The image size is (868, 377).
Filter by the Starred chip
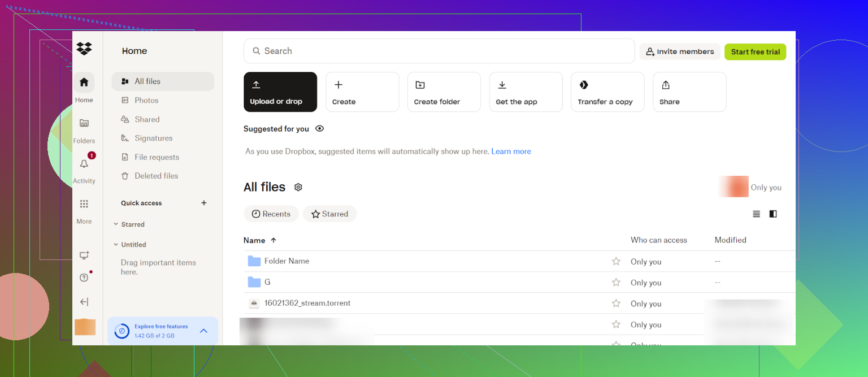point(329,214)
